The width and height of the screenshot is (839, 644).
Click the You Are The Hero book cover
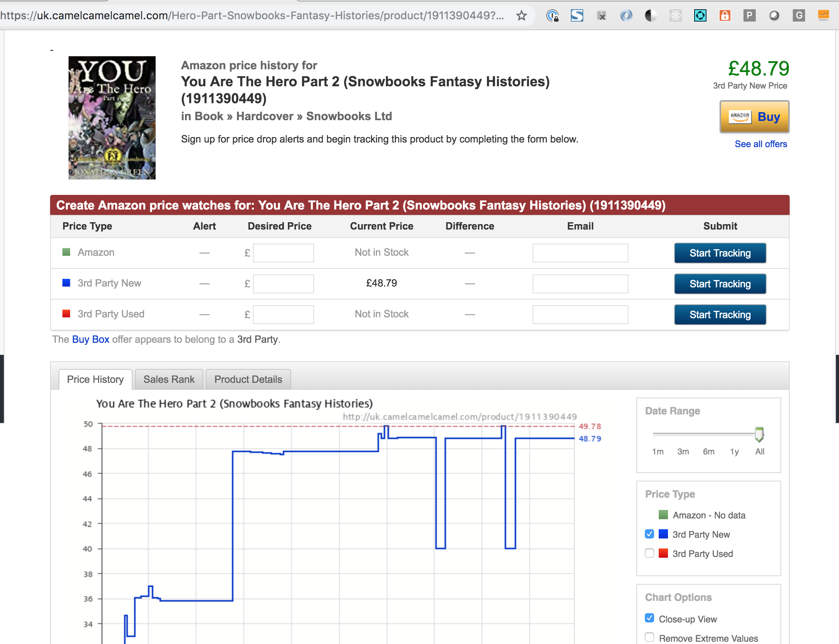pos(112,117)
